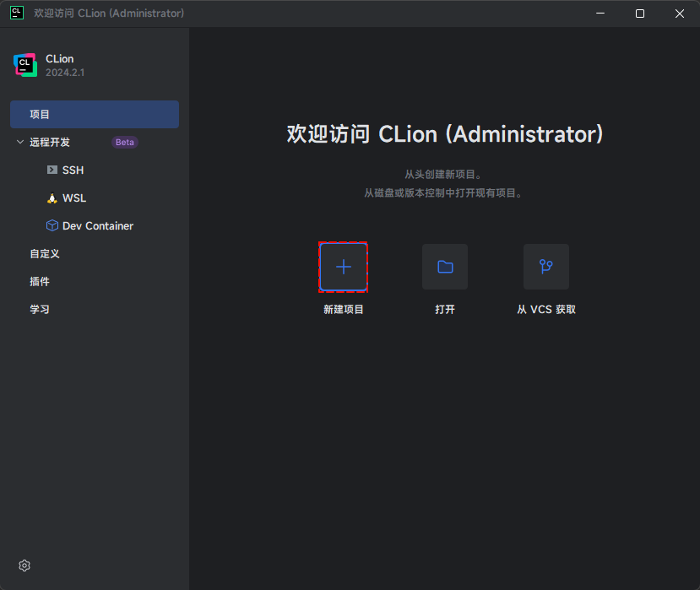The image size is (700, 590).
Task: Click the SSH terminal icon in the sidebar
Action: [x=52, y=170]
